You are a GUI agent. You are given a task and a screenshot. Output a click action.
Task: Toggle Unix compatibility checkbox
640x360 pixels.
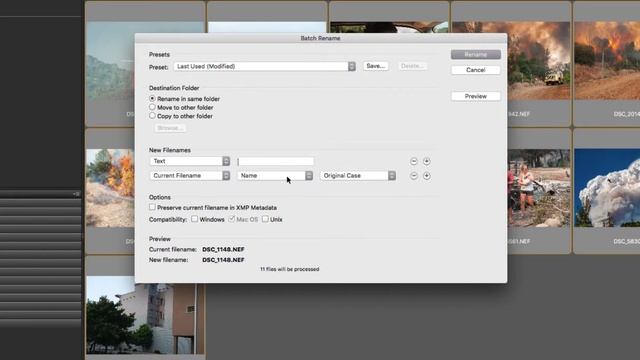265,219
